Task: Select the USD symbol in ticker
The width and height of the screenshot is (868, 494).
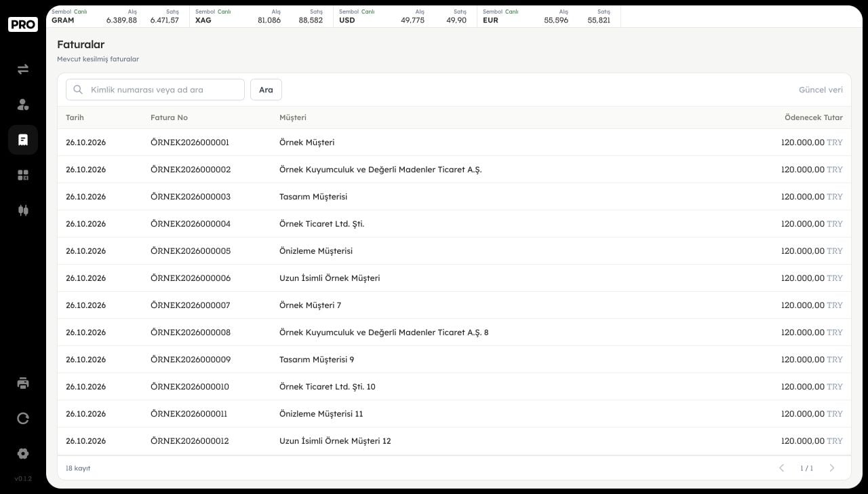Action: [347, 20]
